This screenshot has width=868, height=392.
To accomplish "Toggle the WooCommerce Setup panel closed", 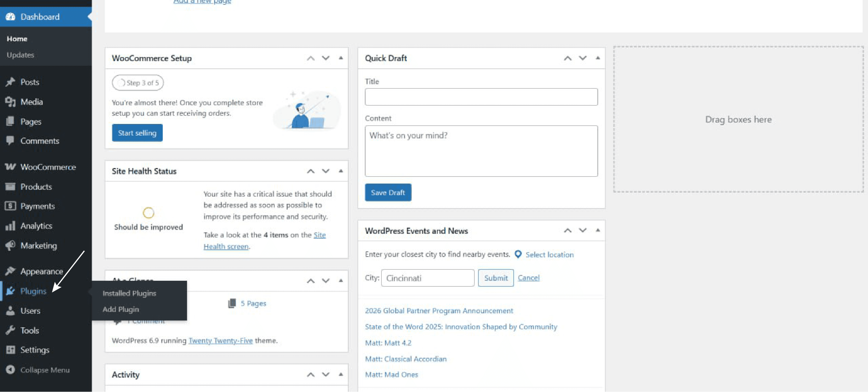I will (x=341, y=58).
